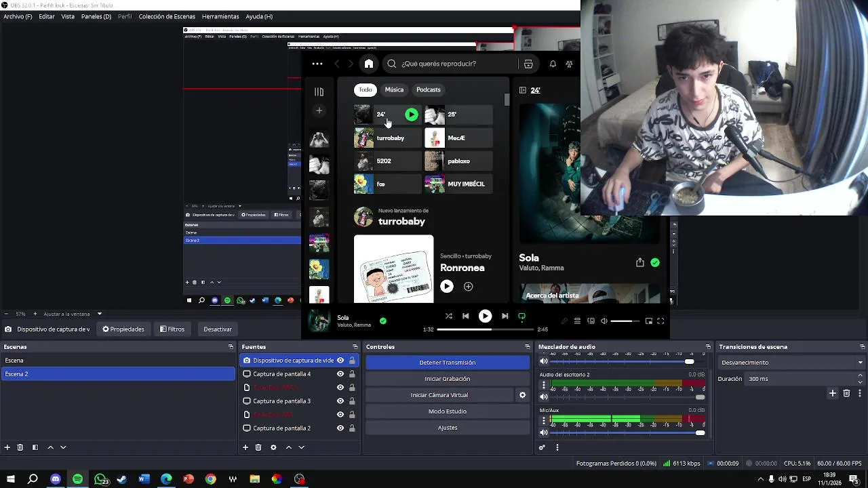Zoom in the preview with plus icon

(35, 314)
